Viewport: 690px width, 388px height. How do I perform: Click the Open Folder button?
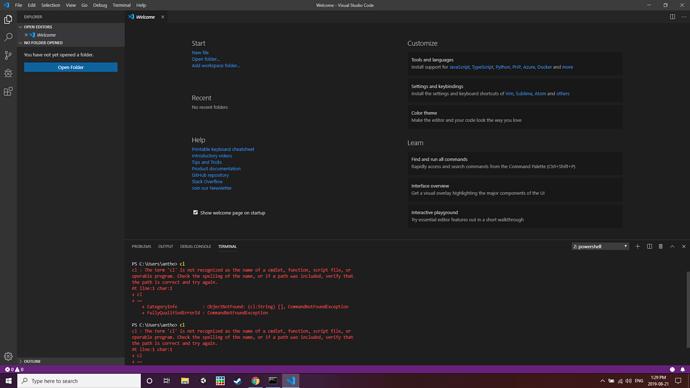[x=70, y=67]
